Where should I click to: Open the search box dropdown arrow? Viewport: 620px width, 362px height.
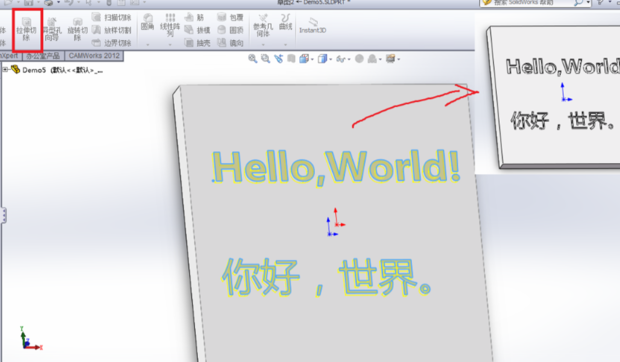pyautogui.click(x=588, y=3)
